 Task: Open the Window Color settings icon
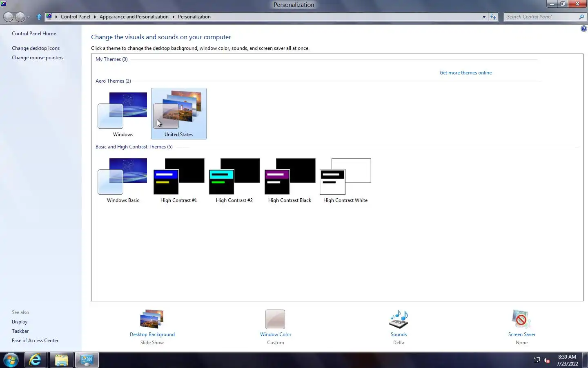(x=275, y=319)
